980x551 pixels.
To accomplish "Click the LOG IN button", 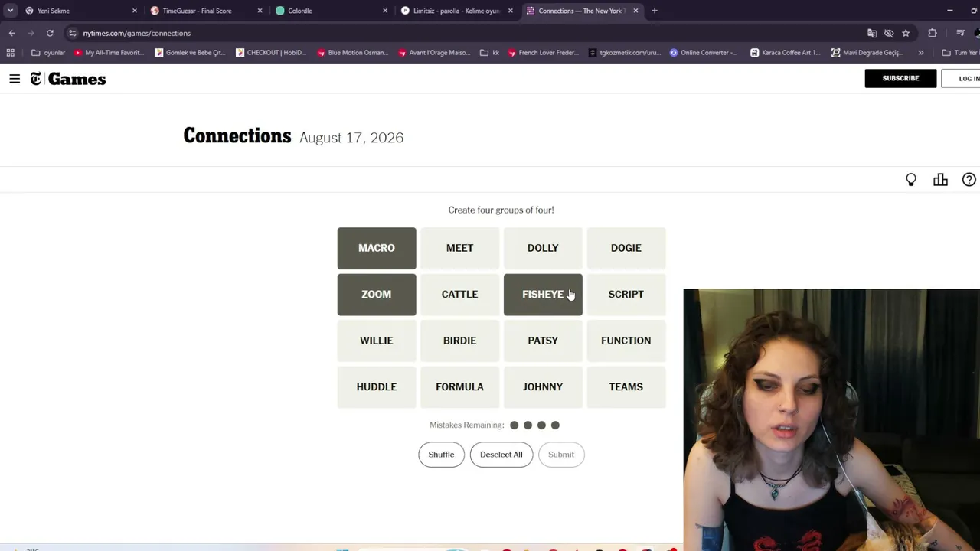I will [x=962, y=78].
